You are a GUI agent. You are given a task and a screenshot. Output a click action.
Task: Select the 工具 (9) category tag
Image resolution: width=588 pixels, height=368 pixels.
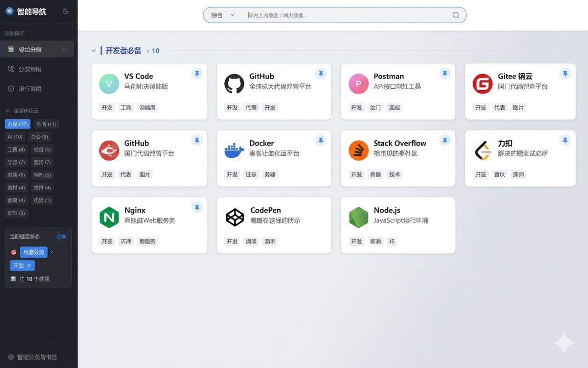click(16, 149)
